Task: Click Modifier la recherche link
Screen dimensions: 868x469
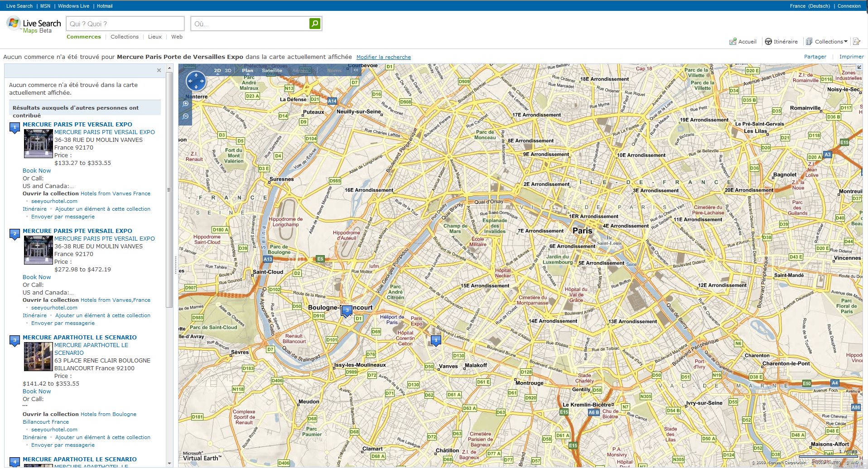Action: [x=384, y=57]
